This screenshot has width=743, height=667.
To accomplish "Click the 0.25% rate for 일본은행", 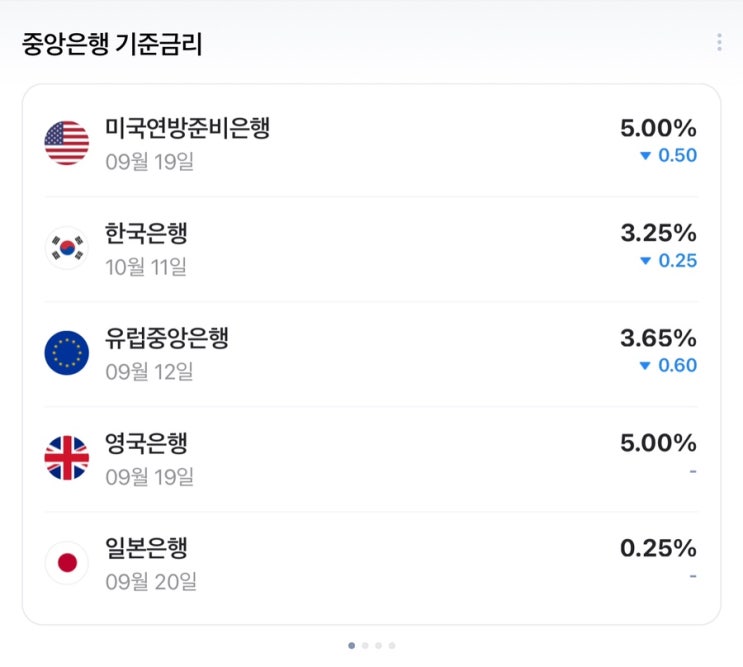I will 658,548.
